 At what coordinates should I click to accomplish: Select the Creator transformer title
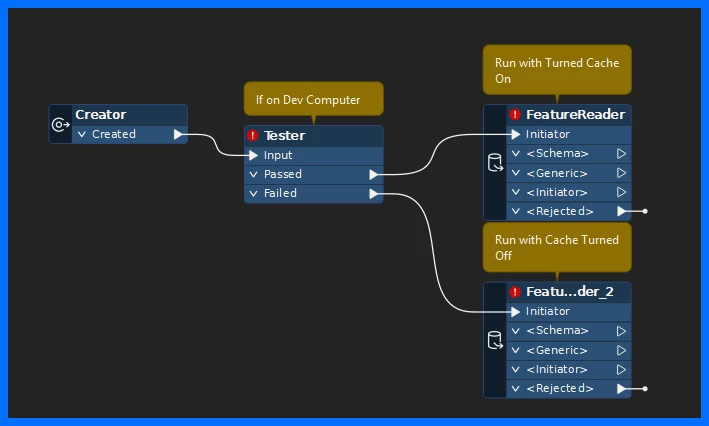(101, 114)
